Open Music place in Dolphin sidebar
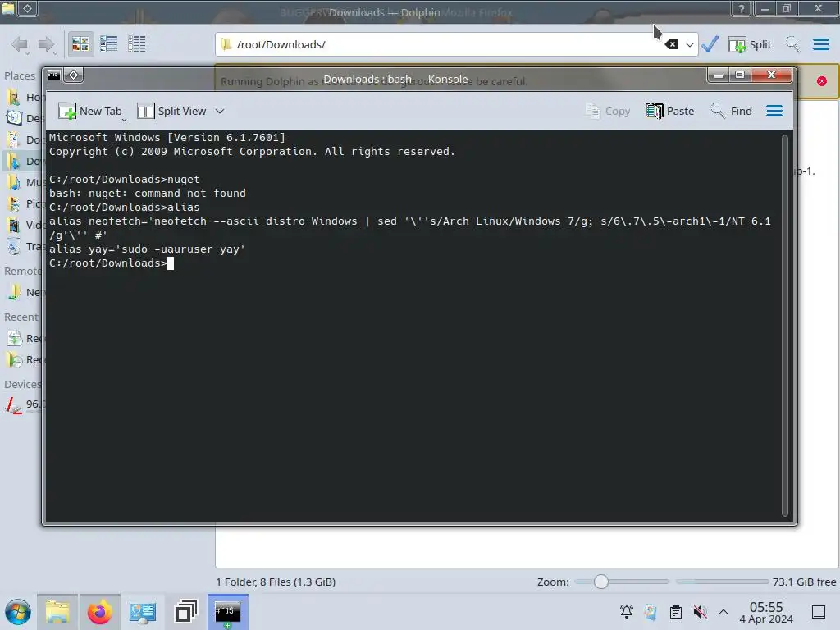This screenshot has height=630, width=840. coord(23,183)
